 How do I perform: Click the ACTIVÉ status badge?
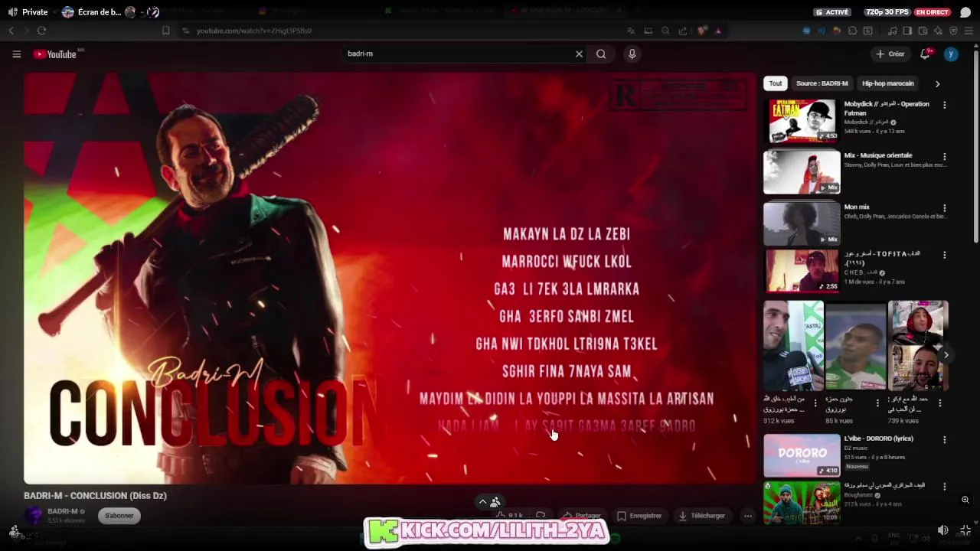[833, 12]
